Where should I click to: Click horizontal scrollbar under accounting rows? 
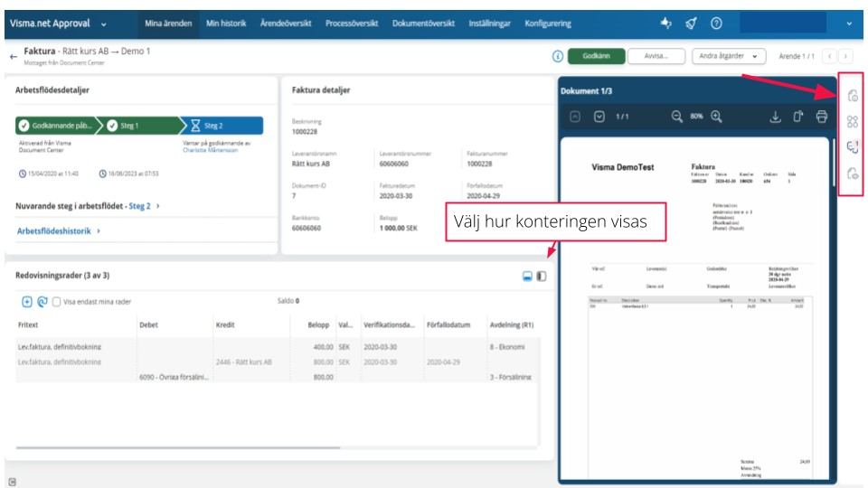coord(178,447)
